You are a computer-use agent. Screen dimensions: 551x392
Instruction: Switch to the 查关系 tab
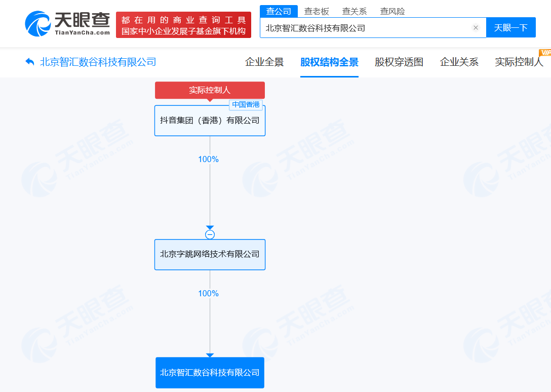click(x=354, y=11)
